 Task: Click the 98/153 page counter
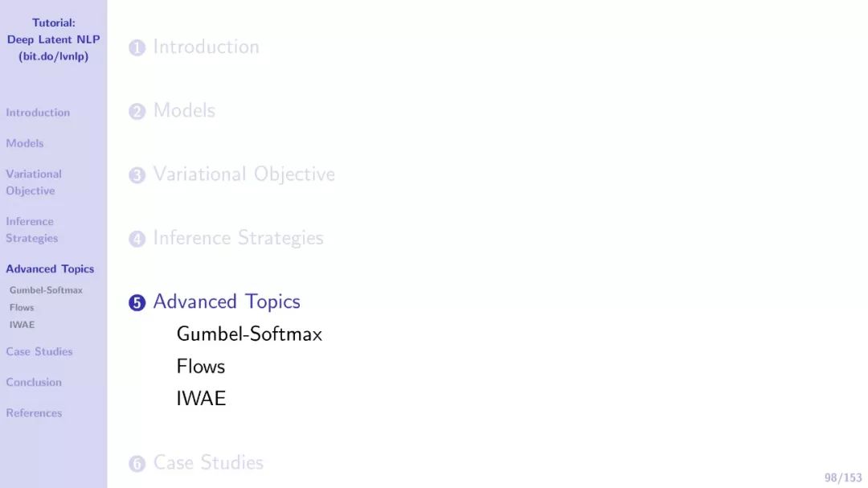pos(843,478)
